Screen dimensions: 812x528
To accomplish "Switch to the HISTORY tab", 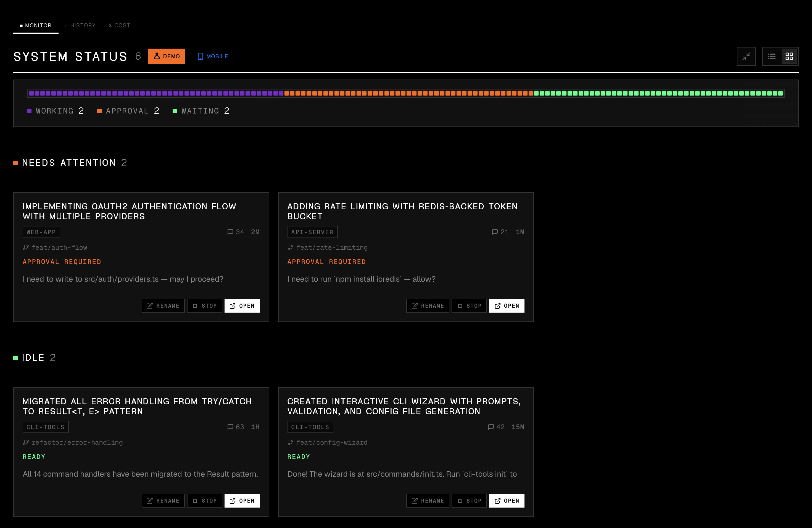I will click(81, 26).
